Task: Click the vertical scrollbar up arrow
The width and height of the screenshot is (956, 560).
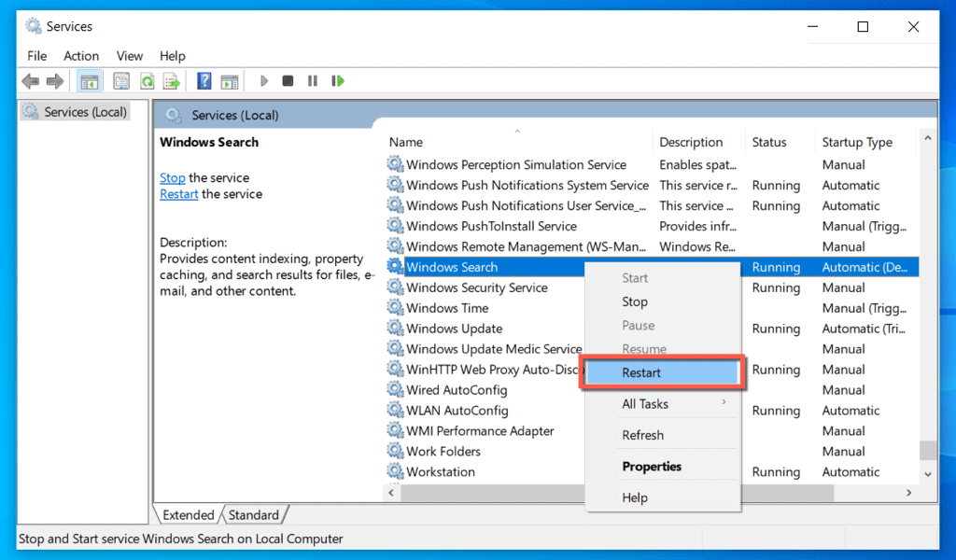Action: [x=928, y=138]
